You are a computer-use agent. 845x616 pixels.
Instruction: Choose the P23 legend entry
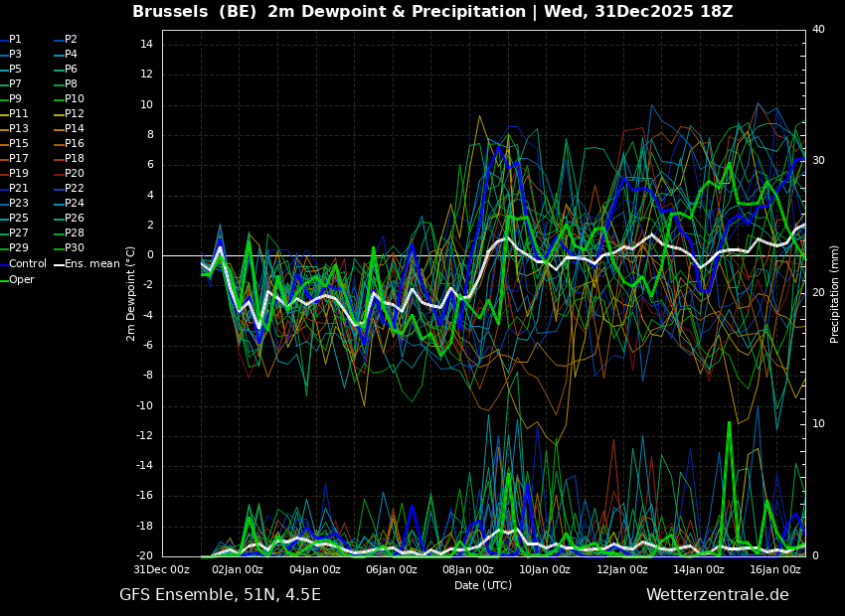tap(14, 203)
